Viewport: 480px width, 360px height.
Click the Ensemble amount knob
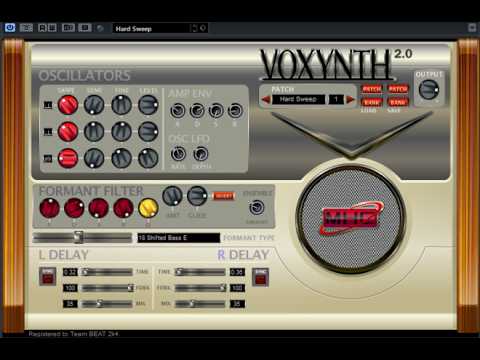(257, 208)
